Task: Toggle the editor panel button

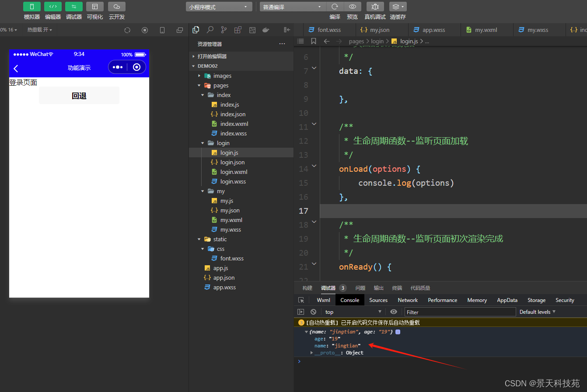Action: pos(53,7)
